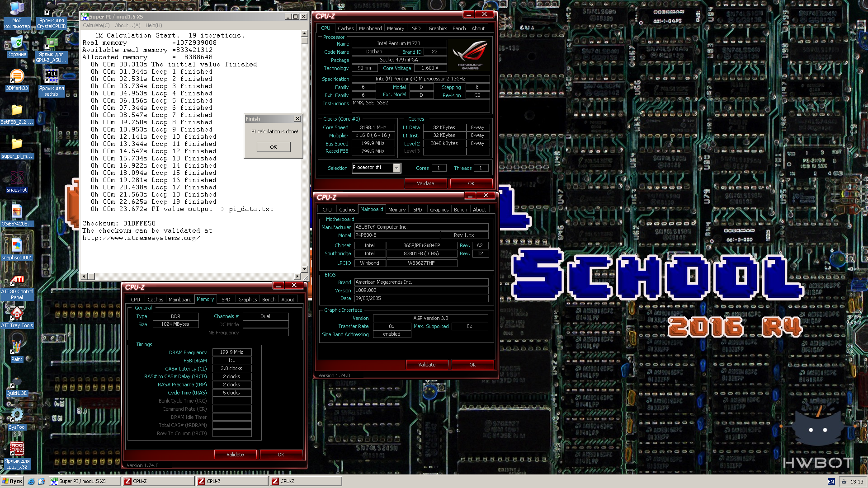Click Super PI title bar icon

pyautogui.click(x=85, y=16)
